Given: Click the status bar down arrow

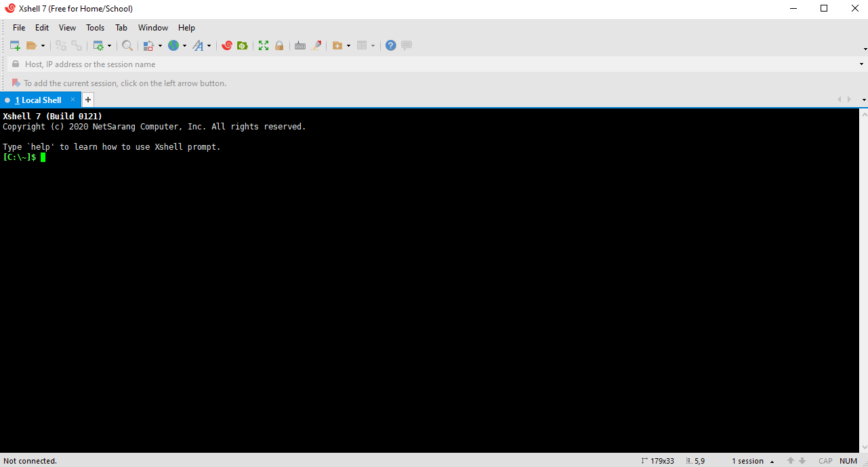Looking at the screenshot, I should coord(802,461).
